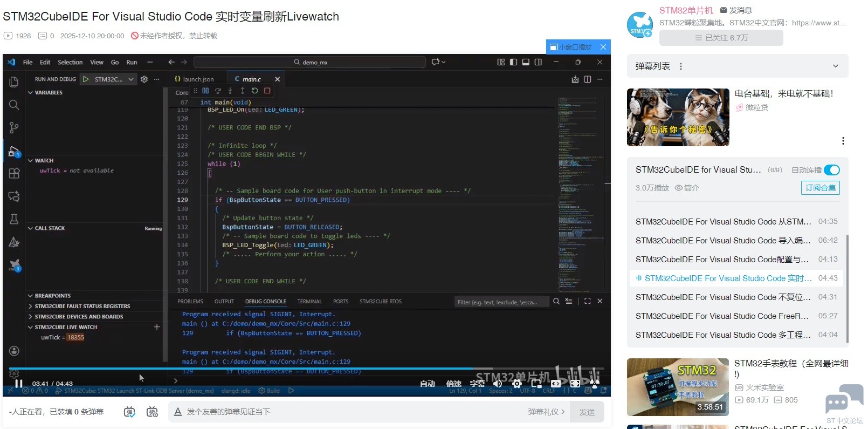The width and height of the screenshot is (868, 429).
Task: Click the debug Step Into icon
Action: (230, 91)
